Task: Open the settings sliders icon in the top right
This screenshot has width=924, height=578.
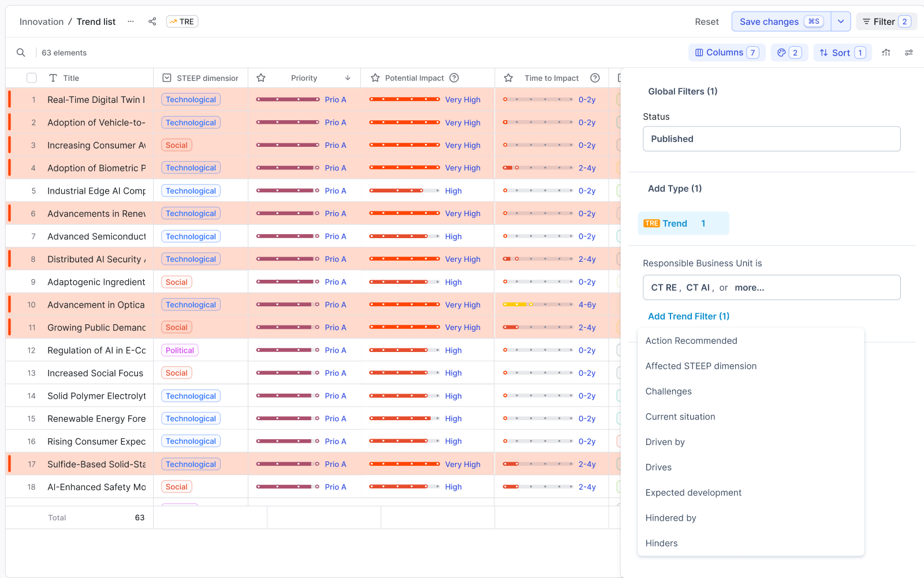Action: (909, 53)
